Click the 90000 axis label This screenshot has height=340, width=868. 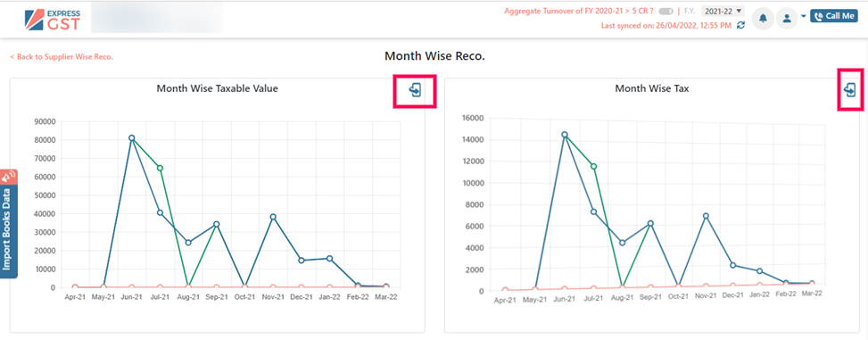[x=45, y=121]
